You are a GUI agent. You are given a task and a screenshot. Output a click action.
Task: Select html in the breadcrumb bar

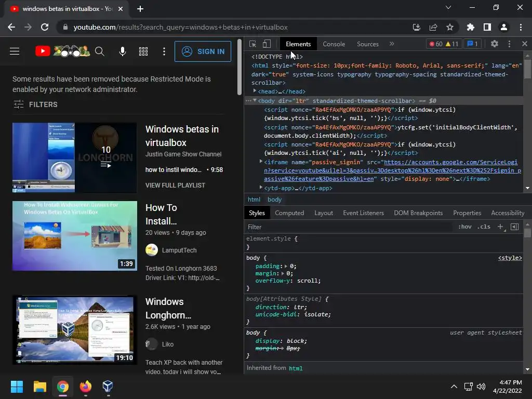tap(254, 199)
